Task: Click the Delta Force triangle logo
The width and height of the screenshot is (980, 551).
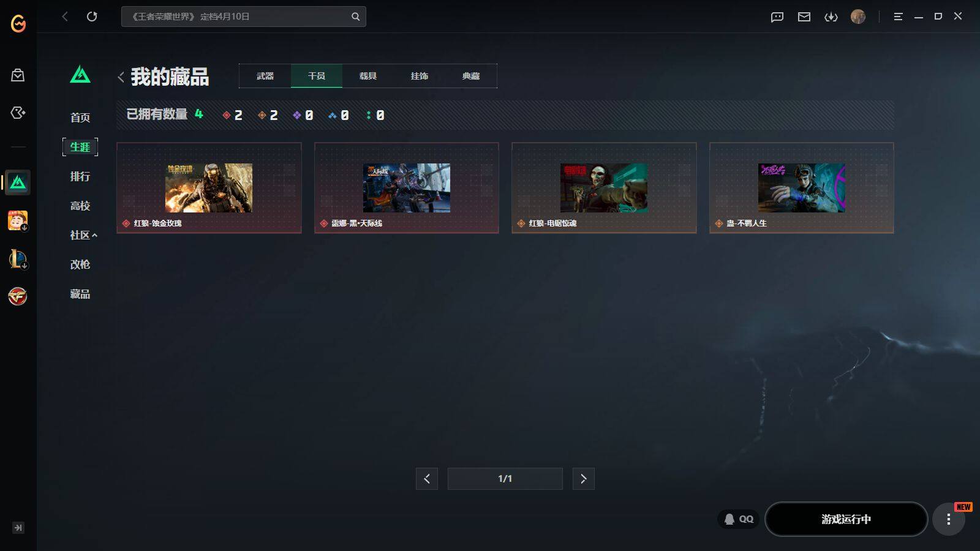Action: (80, 75)
